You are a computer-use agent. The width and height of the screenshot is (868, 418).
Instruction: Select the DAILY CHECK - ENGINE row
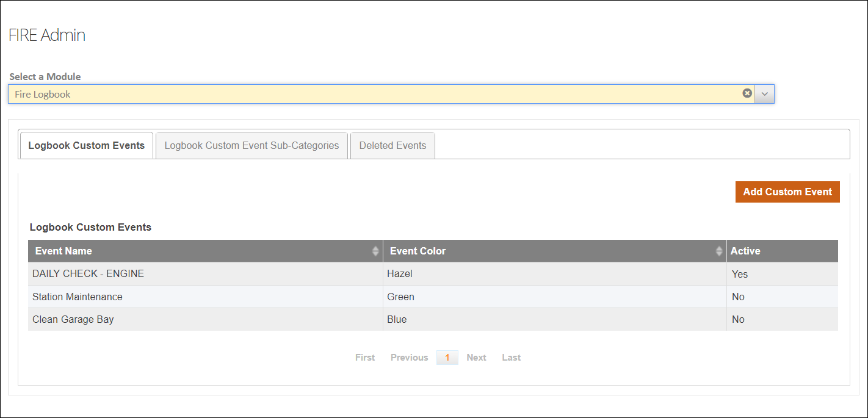click(x=89, y=274)
